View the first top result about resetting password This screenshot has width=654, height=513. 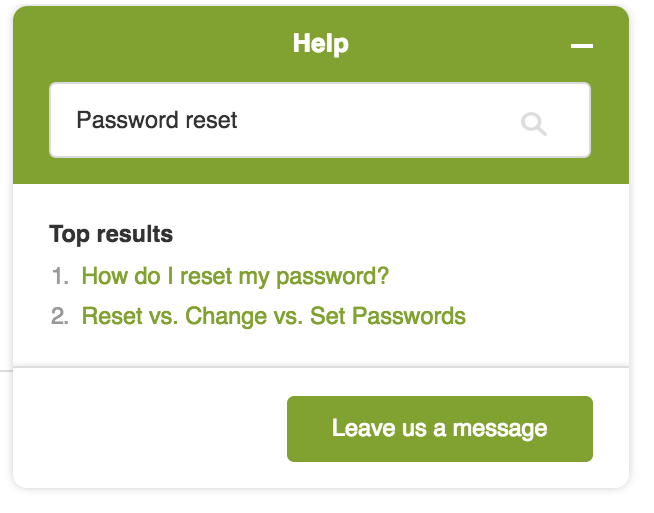(235, 276)
